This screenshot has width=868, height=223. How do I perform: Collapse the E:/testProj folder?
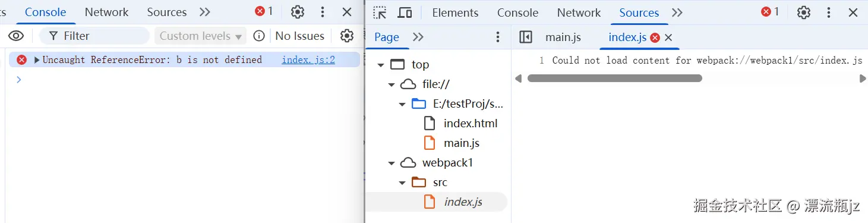[x=402, y=104]
